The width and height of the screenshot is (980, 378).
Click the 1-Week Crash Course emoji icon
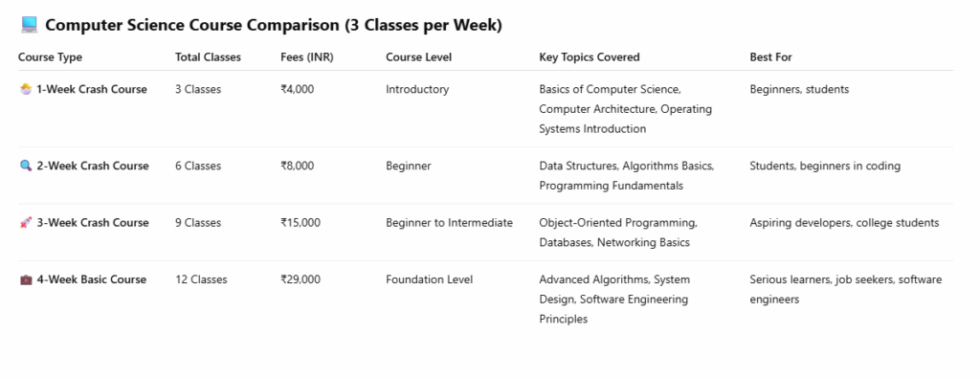26,89
